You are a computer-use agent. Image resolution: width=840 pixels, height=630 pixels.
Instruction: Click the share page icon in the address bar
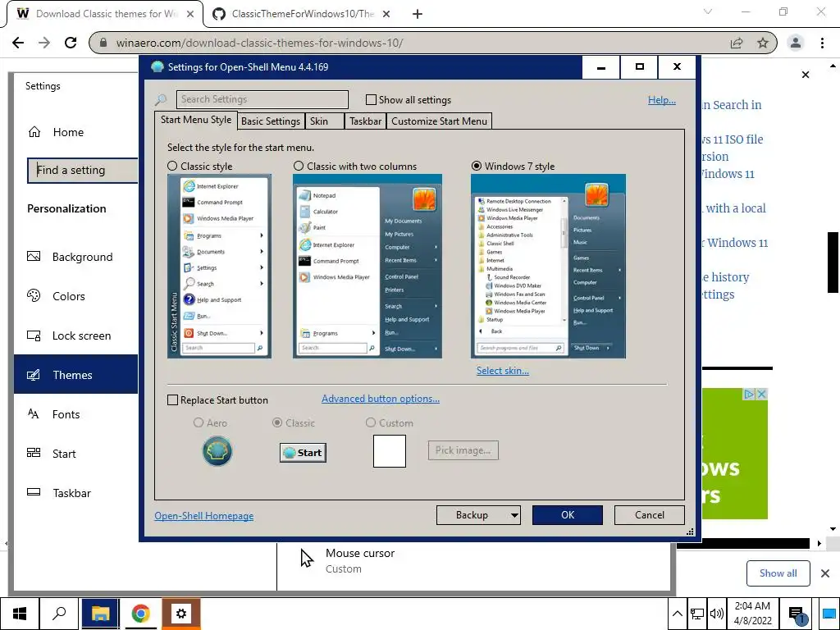click(737, 43)
